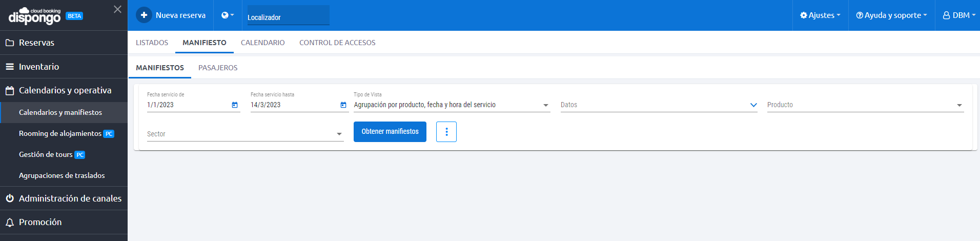Click PC badge next to Rooming de alojamientos

109,134
